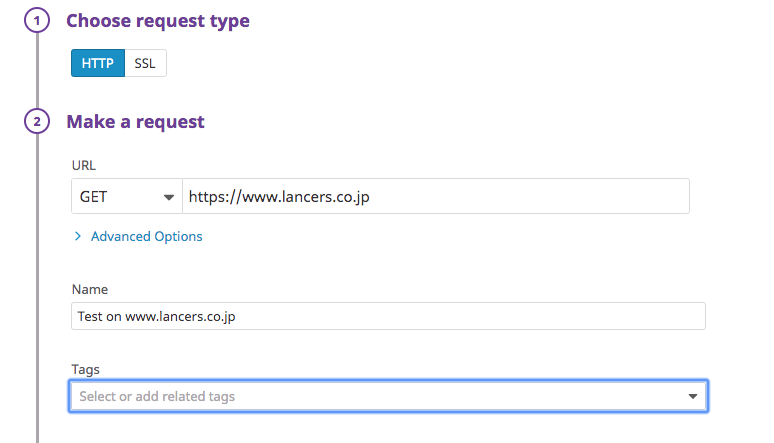774x443 pixels.
Task: Click the vertical line connecting the steps
Action: pos(37,280)
